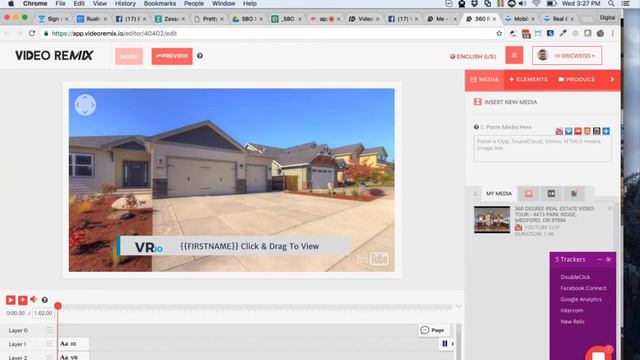Click the Spotlight search icon in the menu bar
Screen dimensions: 640x360
[611, 4]
